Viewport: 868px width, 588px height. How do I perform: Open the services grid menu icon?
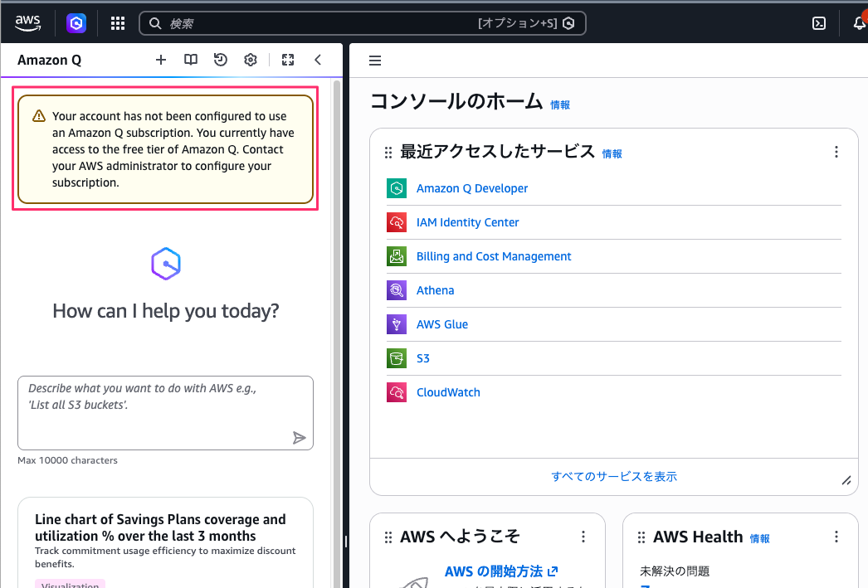coord(118,23)
